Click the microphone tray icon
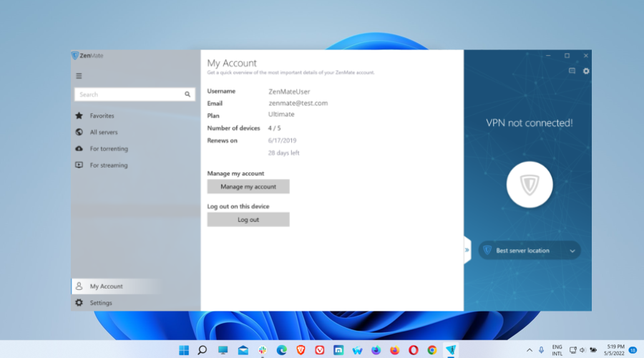The width and height of the screenshot is (644, 358). click(x=542, y=350)
